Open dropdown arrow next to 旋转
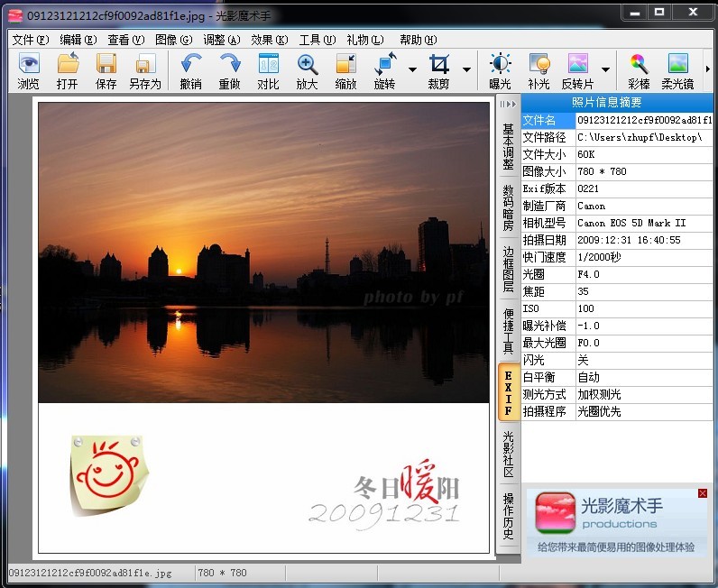718x588 pixels. [x=412, y=69]
